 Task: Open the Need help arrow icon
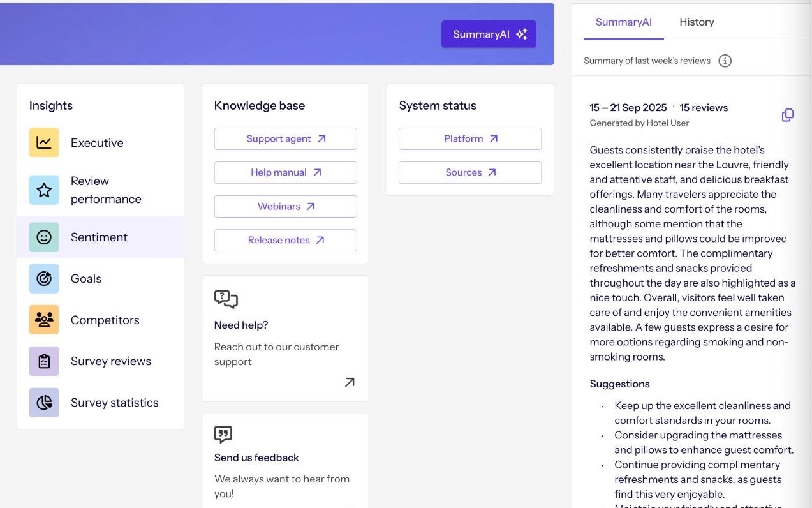tap(350, 382)
